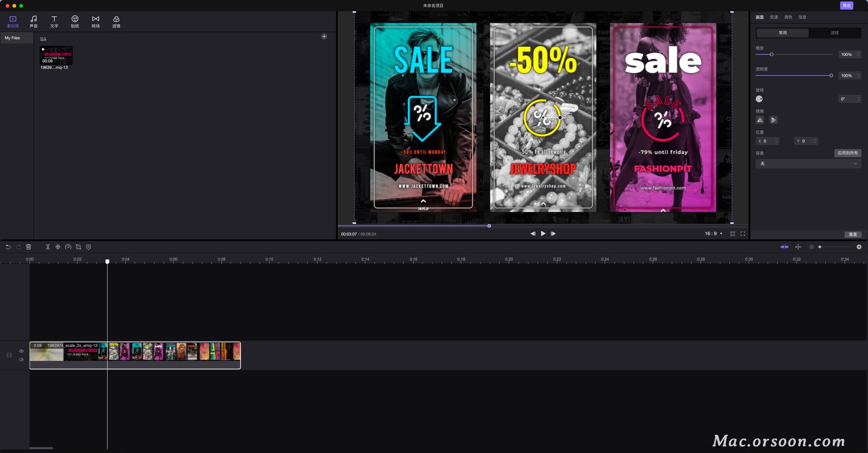
Task: Select My Files in the sidebar
Action: click(17, 38)
